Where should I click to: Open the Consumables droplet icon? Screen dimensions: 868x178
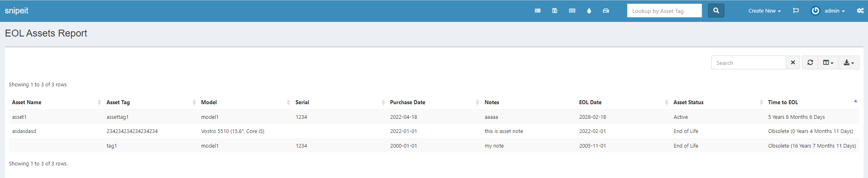(589, 11)
